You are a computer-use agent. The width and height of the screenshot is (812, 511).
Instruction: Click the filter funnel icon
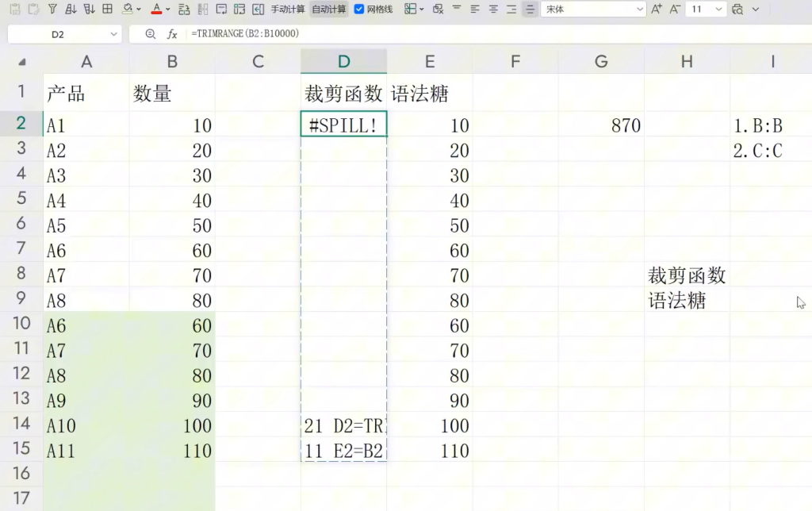(x=52, y=9)
